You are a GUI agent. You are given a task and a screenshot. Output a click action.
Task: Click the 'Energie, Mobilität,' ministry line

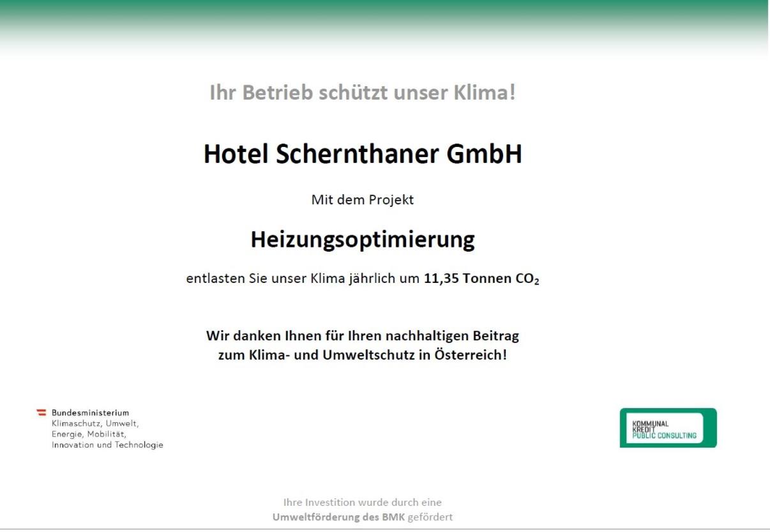click(x=89, y=434)
